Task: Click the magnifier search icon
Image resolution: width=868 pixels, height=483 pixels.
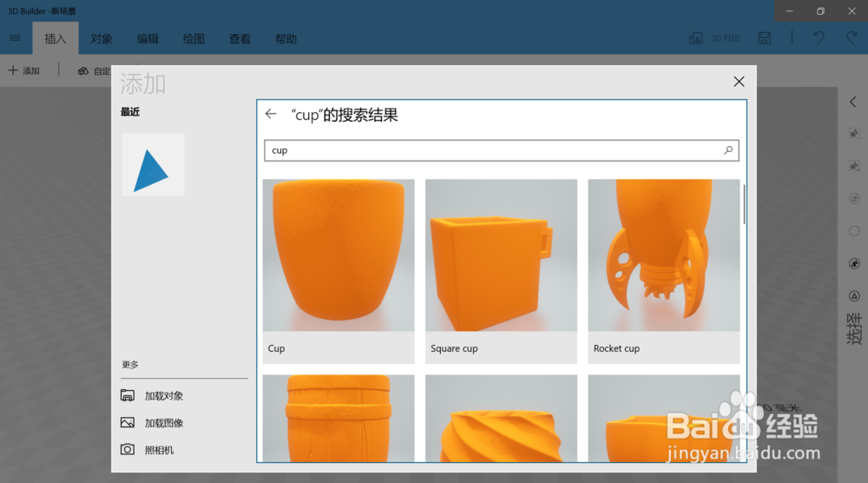Action: pyautogui.click(x=728, y=150)
